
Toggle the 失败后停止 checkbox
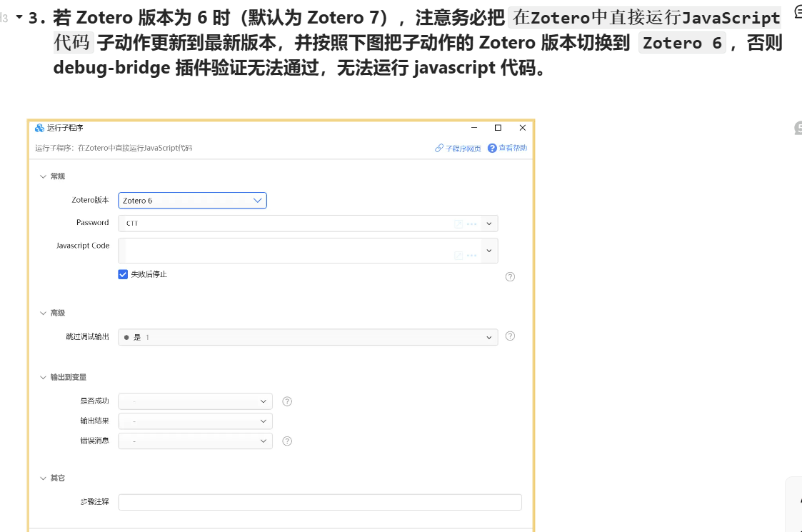tap(123, 274)
